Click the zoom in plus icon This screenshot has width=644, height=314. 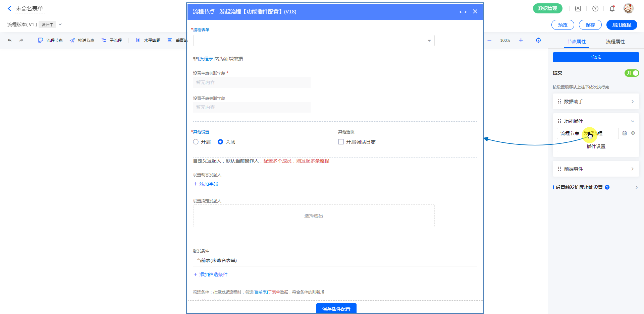click(x=521, y=40)
